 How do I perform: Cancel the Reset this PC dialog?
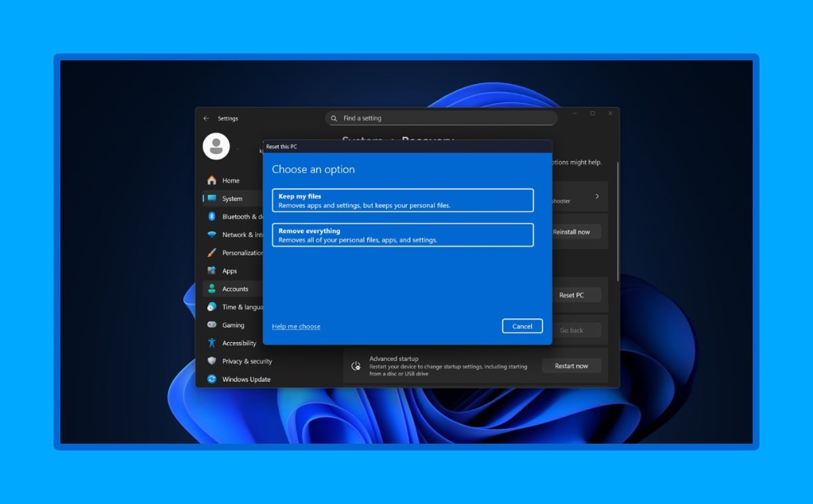pos(522,326)
